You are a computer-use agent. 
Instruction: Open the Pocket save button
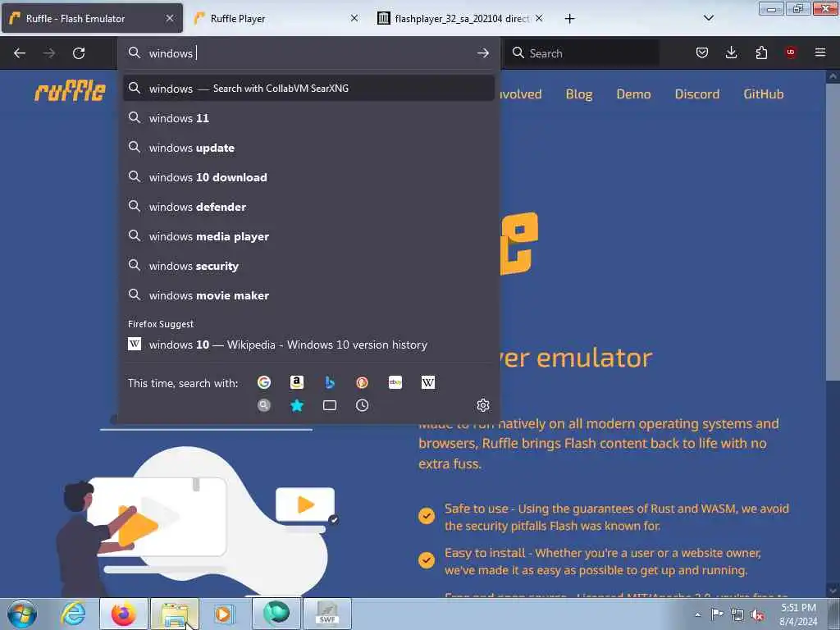pos(702,52)
